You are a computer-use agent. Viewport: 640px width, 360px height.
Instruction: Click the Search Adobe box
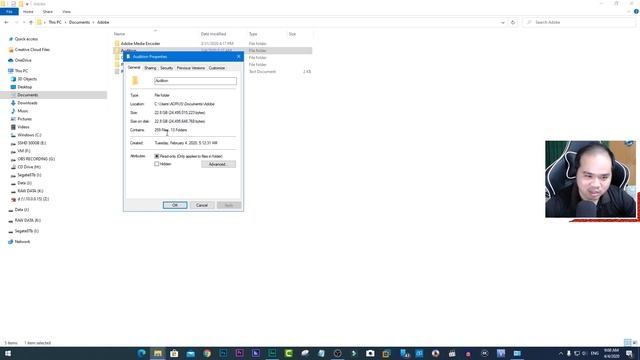click(x=580, y=22)
